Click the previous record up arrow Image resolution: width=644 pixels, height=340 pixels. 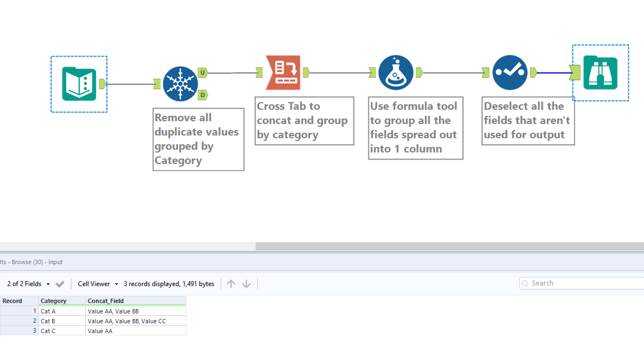click(x=231, y=284)
